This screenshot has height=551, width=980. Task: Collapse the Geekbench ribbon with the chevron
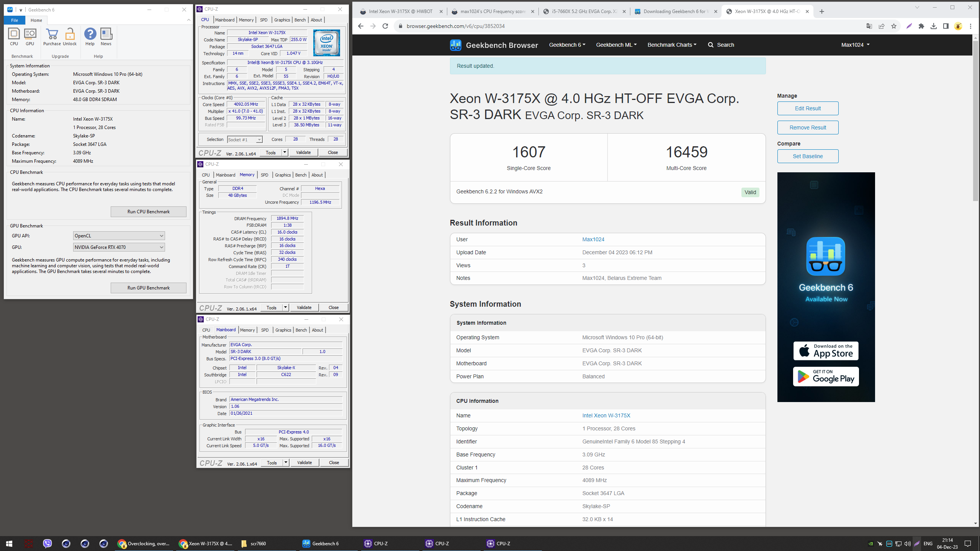[188, 20]
